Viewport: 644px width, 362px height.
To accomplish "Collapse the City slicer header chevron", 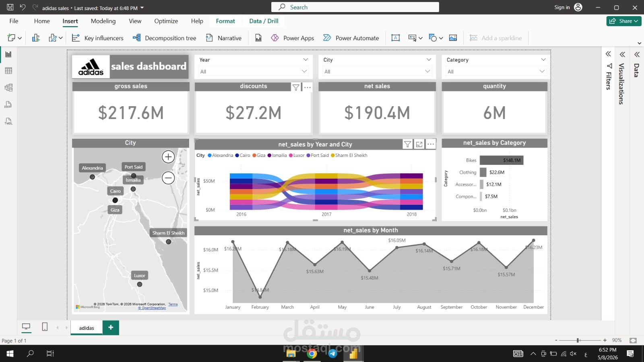I will point(429,60).
